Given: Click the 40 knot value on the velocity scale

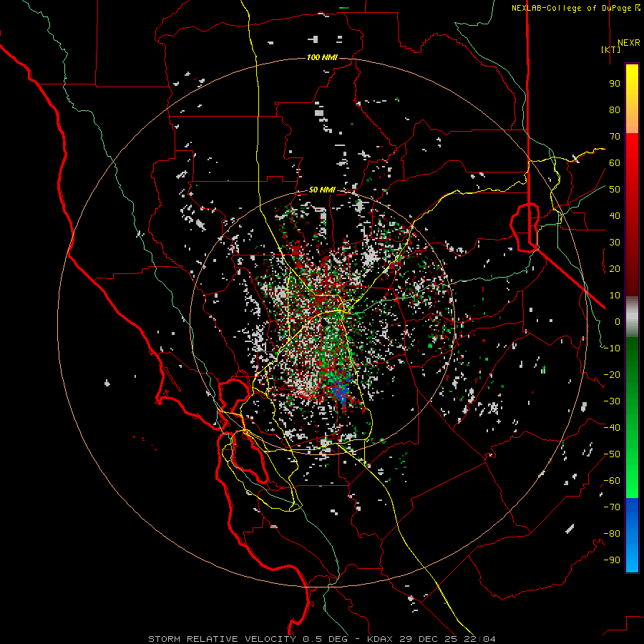Looking at the screenshot, I should (615, 216).
